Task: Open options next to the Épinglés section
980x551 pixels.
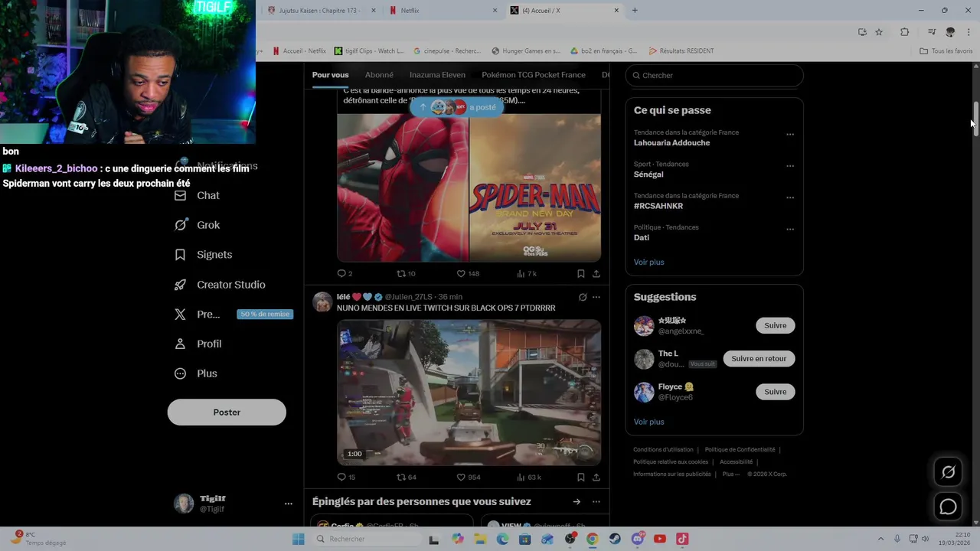Action: click(x=596, y=502)
